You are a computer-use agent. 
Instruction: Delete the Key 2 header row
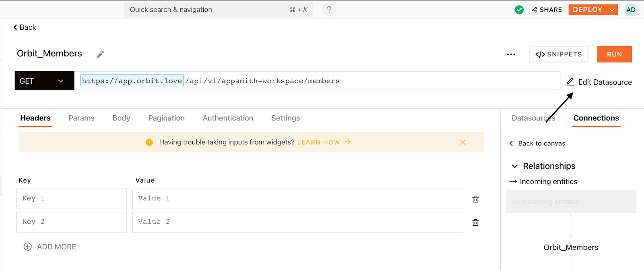coord(475,222)
